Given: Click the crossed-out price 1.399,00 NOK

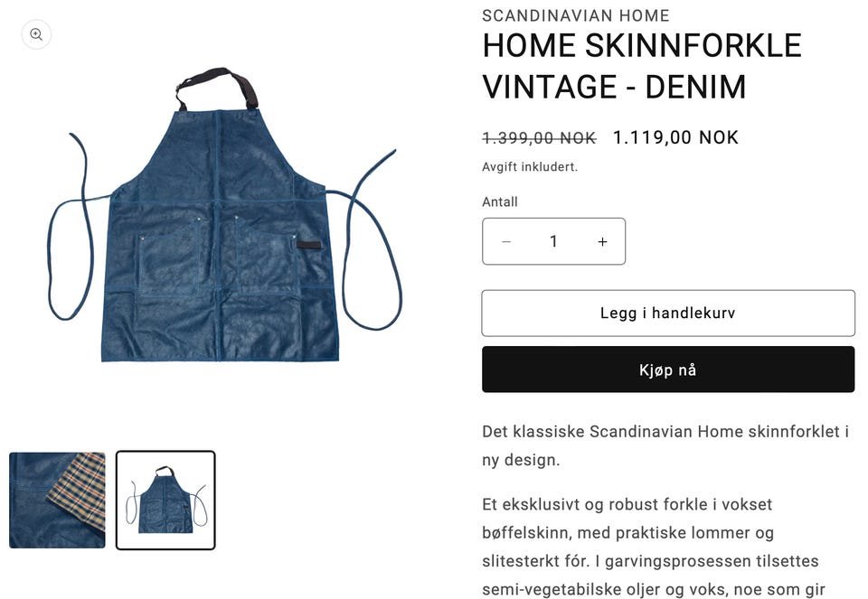Looking at the screenshot, I should pos(539,137).
